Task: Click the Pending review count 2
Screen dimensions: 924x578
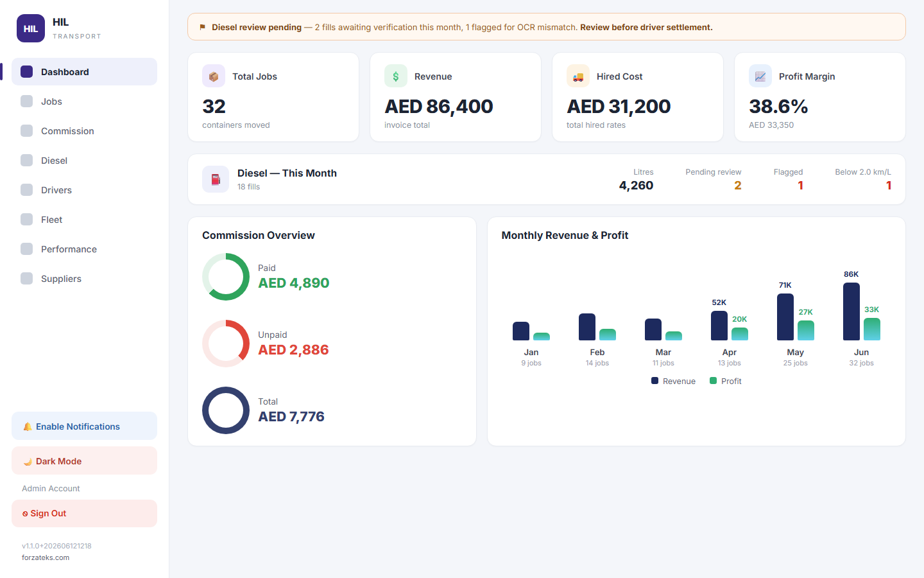Action: pos(738,186)
